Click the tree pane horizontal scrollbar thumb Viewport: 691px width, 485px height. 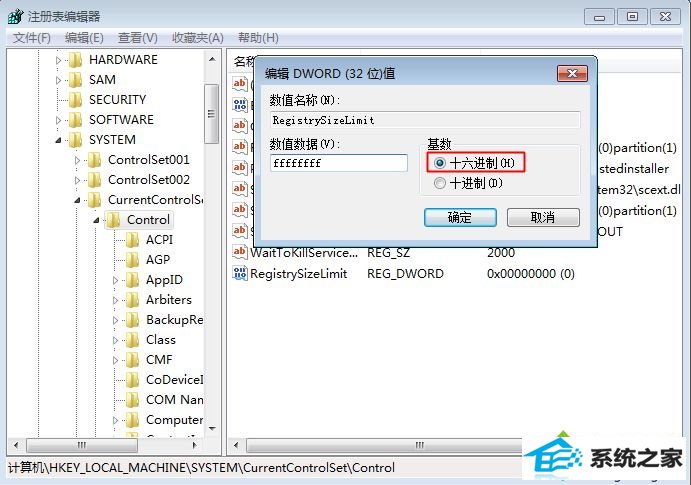pyautogui.click(x=82, y=445)
